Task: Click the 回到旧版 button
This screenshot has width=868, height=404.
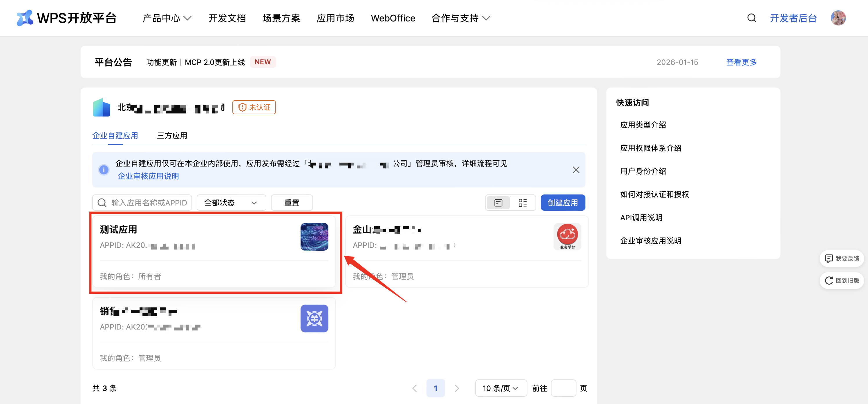Action: [x=842, y=281]
